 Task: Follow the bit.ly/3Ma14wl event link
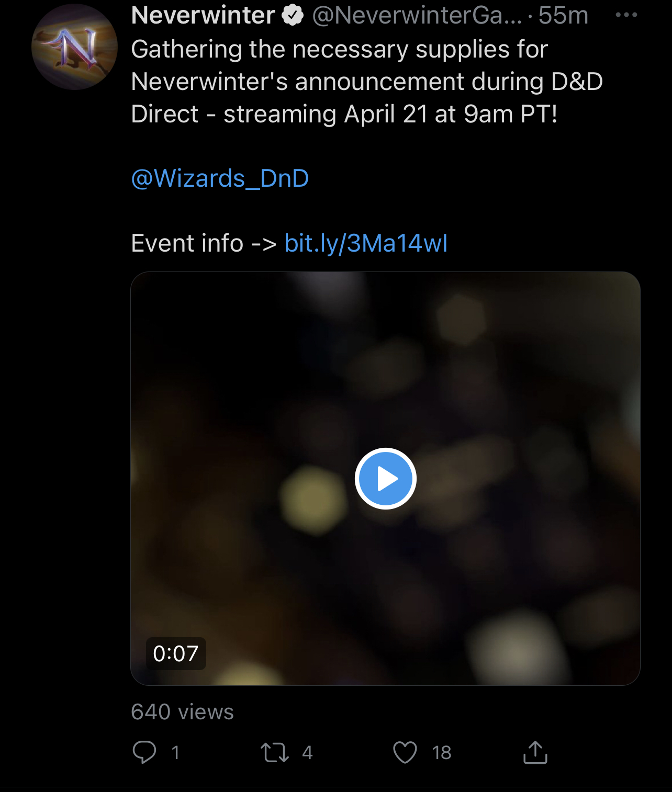coord(366,243)
